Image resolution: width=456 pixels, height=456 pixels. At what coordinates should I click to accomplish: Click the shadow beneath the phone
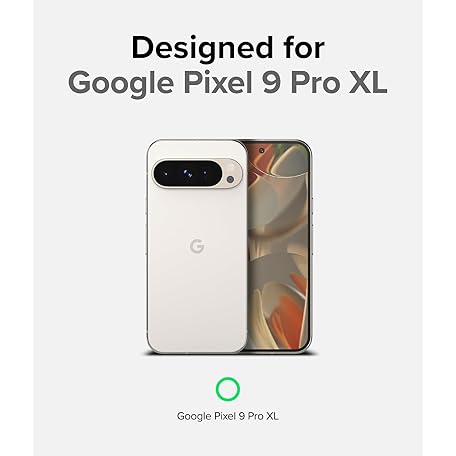tap(230, 354)
